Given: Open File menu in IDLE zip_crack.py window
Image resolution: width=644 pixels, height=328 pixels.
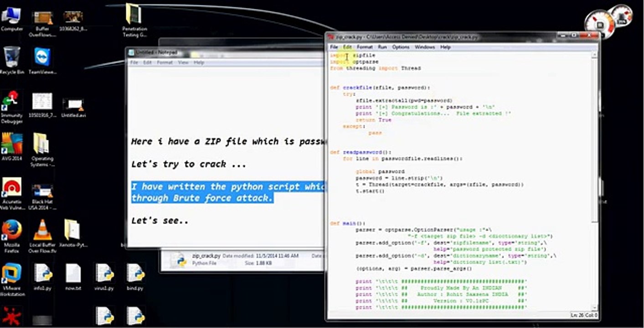Looking at the screenshot, I should point(334,47).
